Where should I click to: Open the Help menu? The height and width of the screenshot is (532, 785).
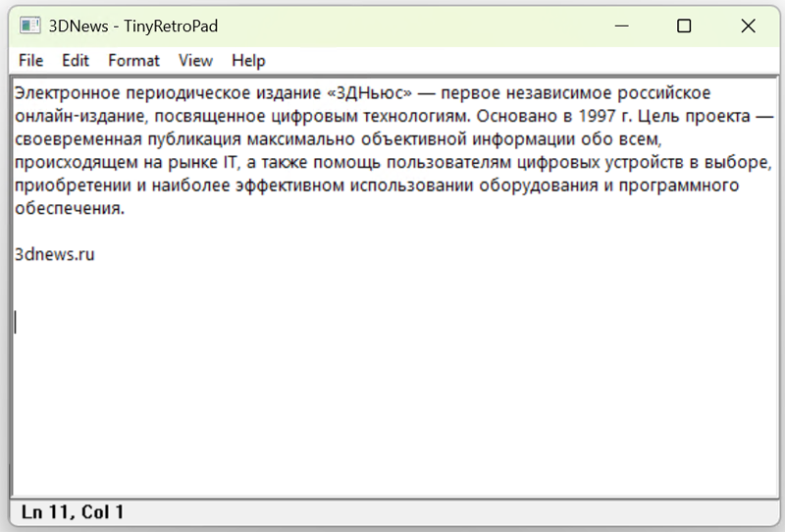click(248, 61)
